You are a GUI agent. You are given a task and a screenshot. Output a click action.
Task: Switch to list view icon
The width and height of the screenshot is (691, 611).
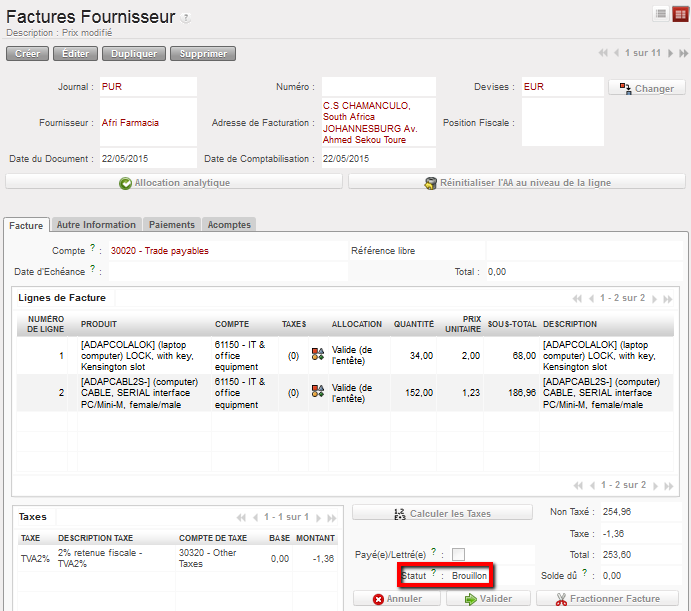coord(661,13)
